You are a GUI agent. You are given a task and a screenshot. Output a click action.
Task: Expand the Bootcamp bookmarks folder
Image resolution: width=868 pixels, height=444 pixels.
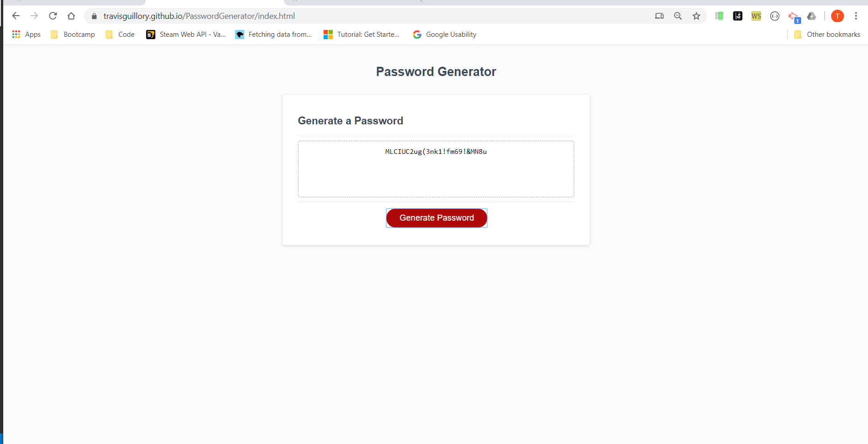[x=73, y=35]
